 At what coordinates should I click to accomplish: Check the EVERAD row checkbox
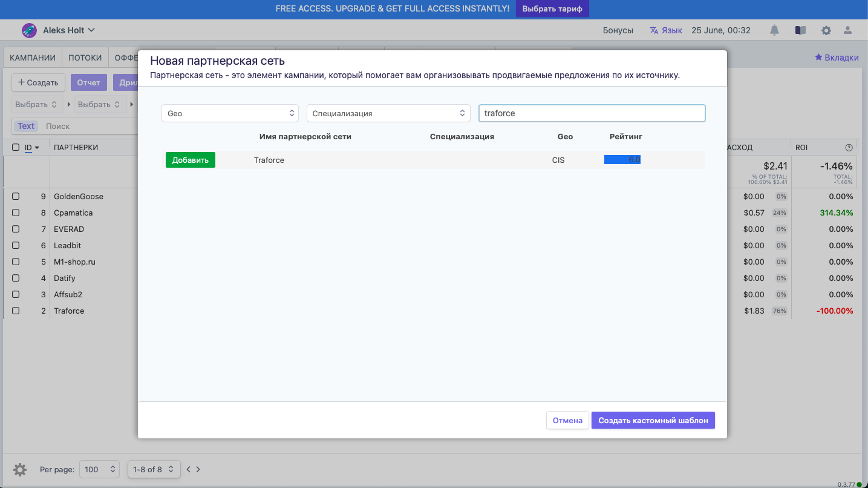tap(16, 229)
